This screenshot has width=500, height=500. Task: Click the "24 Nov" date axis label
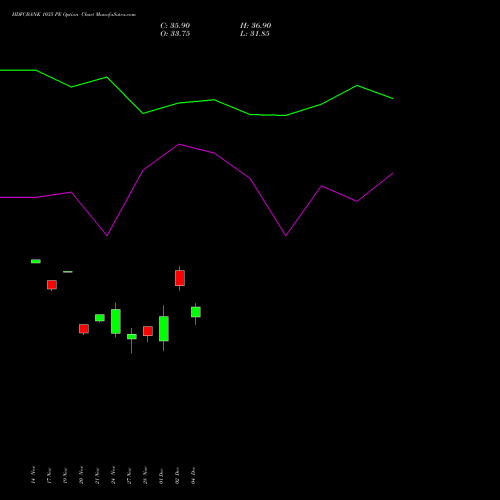(113, 475)
